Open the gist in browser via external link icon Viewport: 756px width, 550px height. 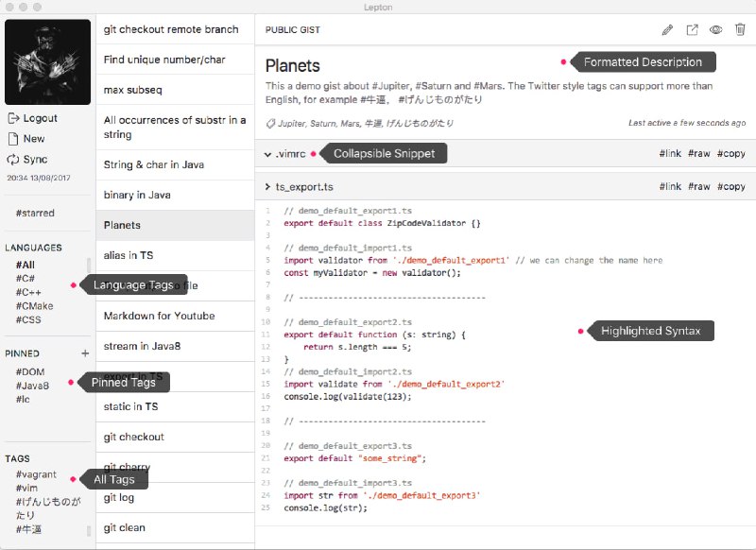[x=693, y=29]
